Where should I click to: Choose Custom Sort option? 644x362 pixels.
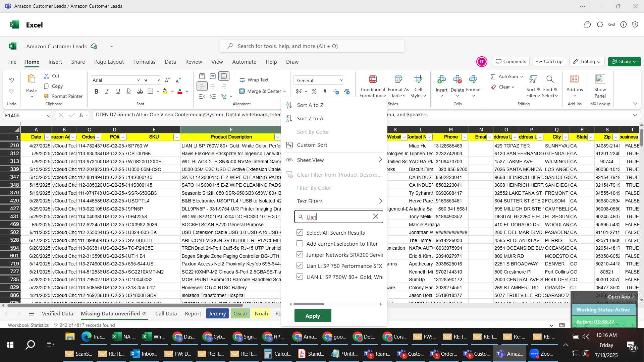[x=312, y=145]
